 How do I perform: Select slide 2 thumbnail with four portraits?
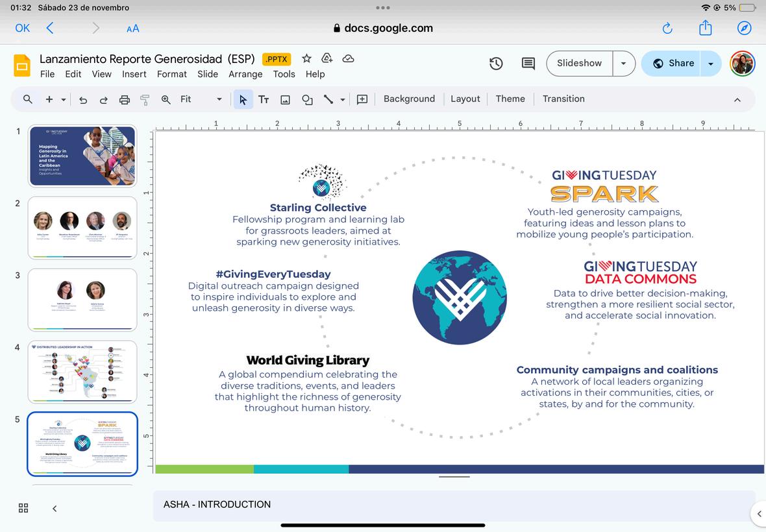point(82,228)
